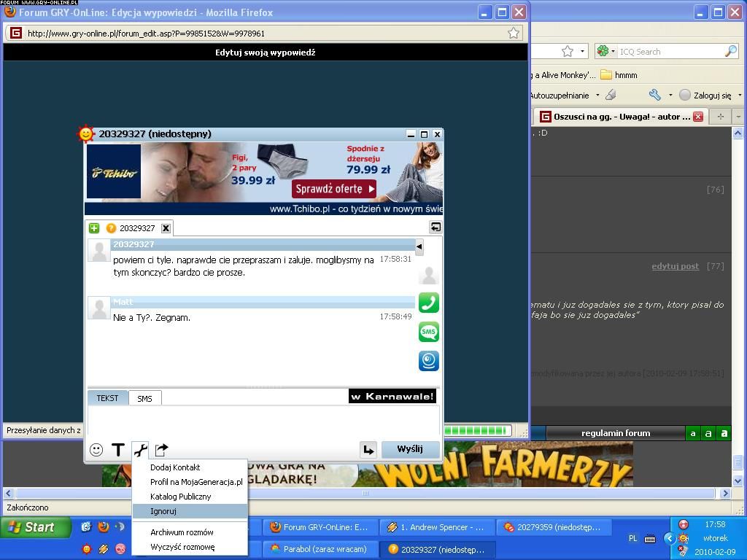Switch to the TEKST tab
Screen dimensions: 747x560
108,398
